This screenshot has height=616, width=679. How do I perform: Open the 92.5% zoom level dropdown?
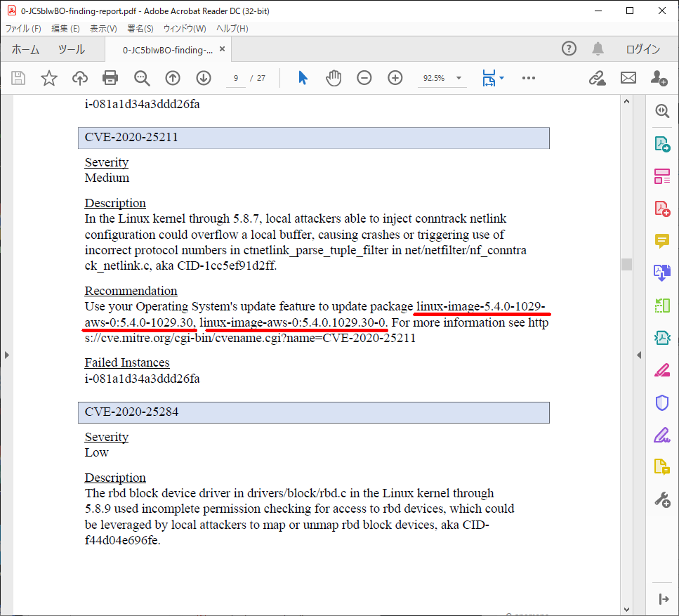coord(459,78)
